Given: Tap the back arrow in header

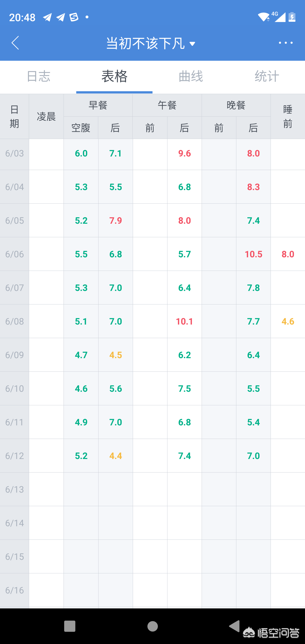Looking at the screenshot, I should (x=16, y=43).
